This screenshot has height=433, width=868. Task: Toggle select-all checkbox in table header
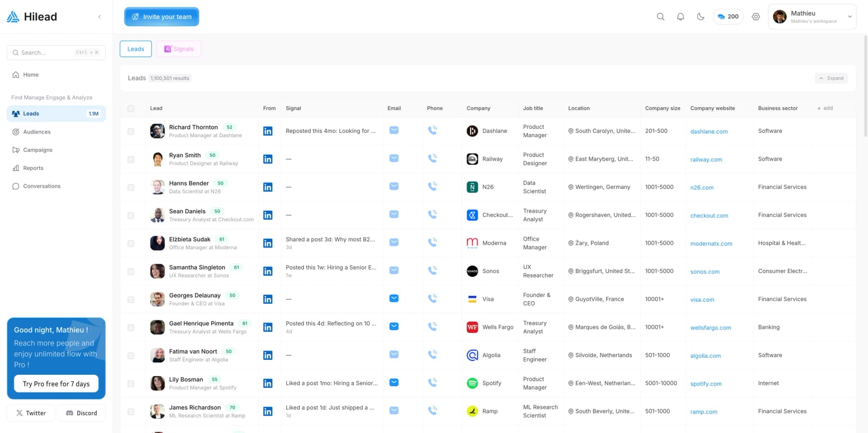[x=131, y=108]
